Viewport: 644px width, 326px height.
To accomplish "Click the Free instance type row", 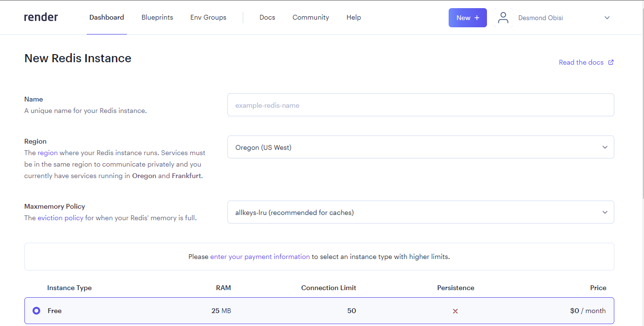I will [x=319, y=311].
